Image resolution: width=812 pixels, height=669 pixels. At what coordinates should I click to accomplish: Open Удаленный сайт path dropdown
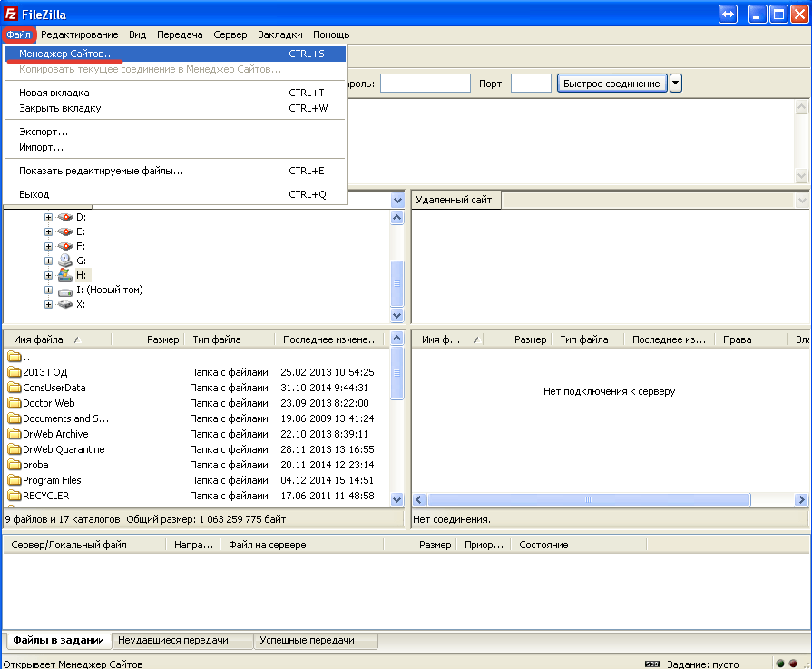802,200
